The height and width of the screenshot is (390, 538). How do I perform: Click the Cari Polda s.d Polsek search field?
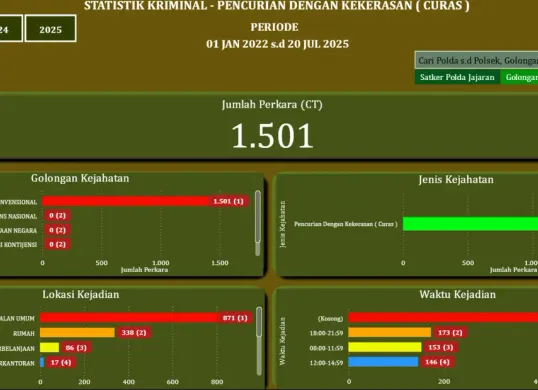coord(476,61)
